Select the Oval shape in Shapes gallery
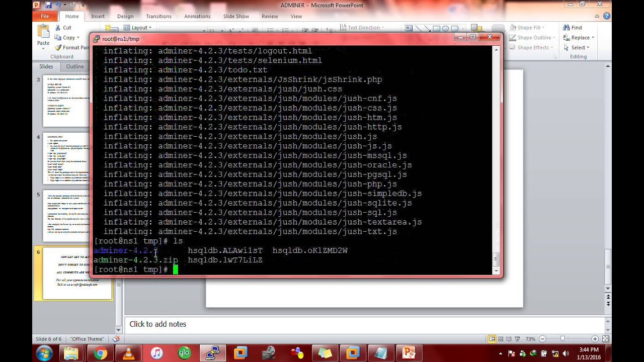This screenshot has width=644, height=362. [x=445, y=28]
